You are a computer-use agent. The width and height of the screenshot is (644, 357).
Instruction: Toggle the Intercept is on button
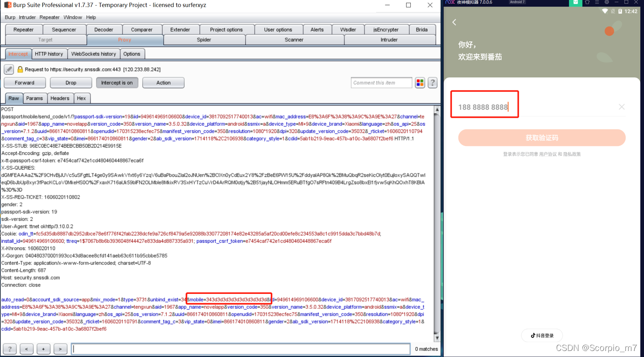117,83
